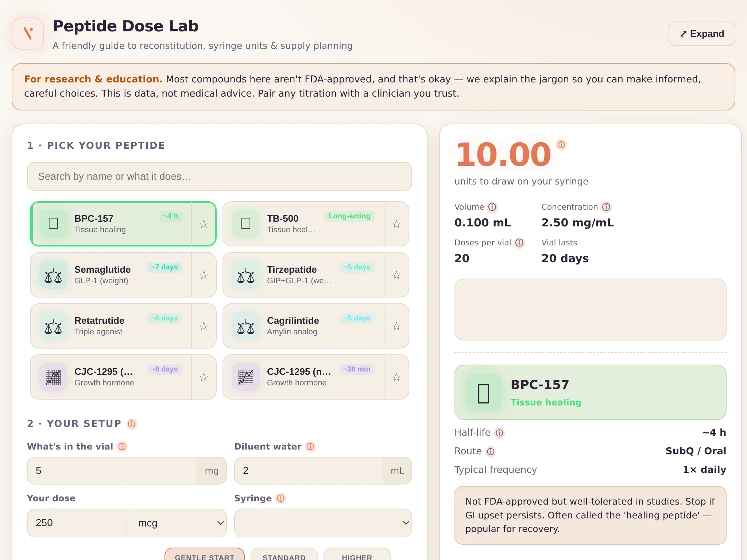Open the Syringe type dropdown
Screen dimensions: 747x560
point(323,523)
